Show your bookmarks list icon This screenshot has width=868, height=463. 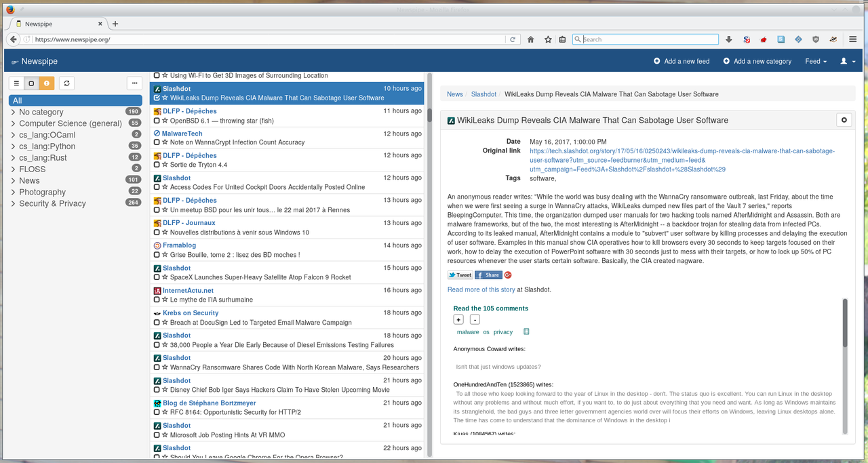coord(562,39)
